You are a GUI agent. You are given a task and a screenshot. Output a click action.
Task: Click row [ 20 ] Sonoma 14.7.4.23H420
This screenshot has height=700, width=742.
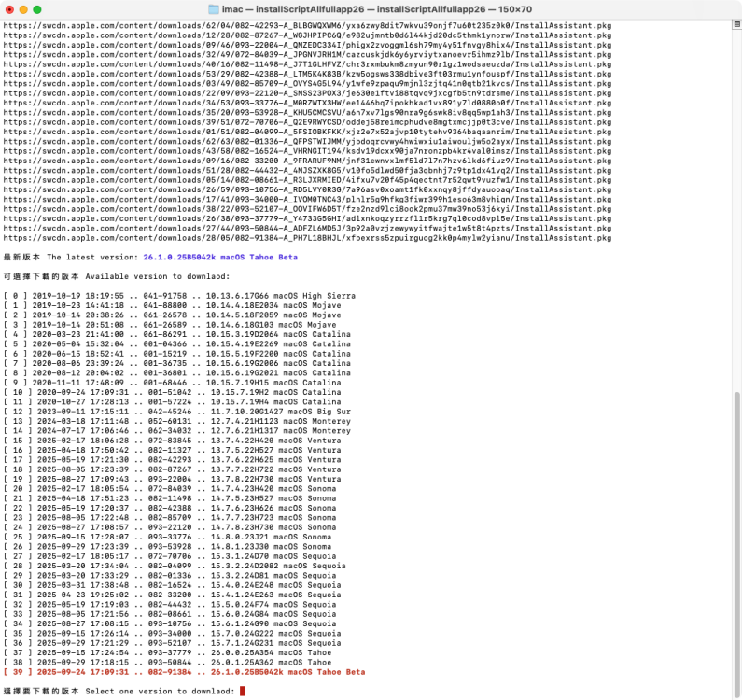(x=170, y=488)
